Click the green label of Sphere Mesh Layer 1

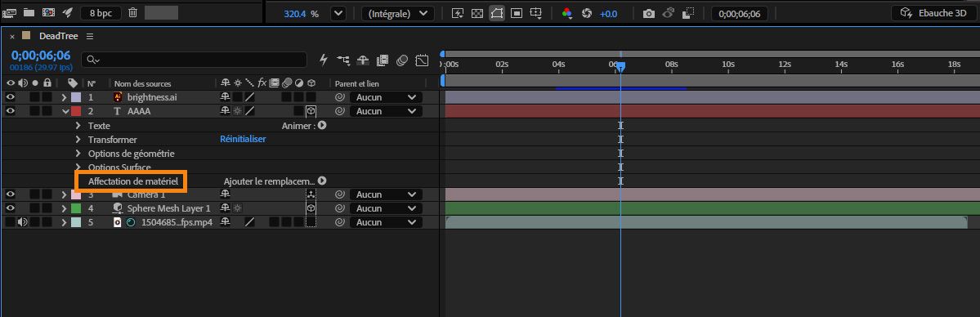[x=76, y=208]
